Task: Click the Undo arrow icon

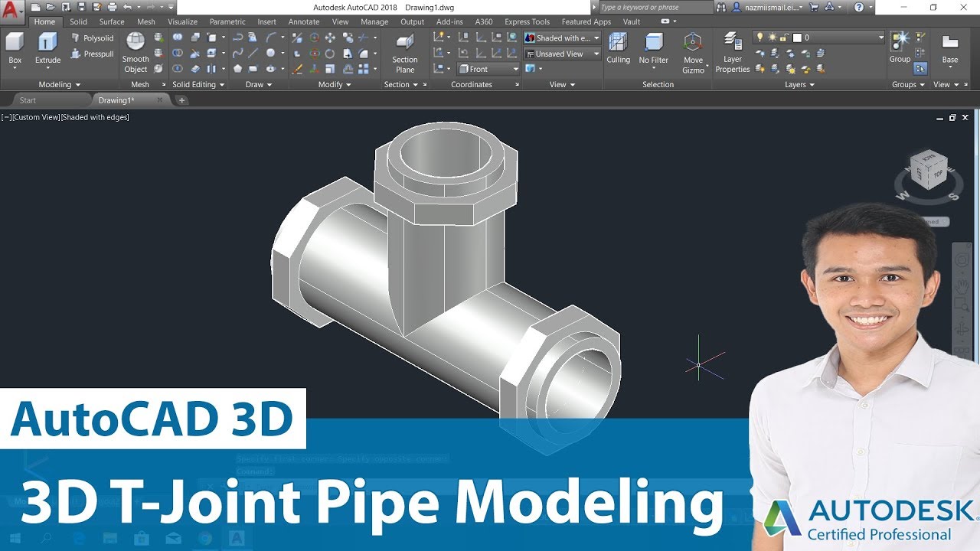Action: tap(127, 7)
